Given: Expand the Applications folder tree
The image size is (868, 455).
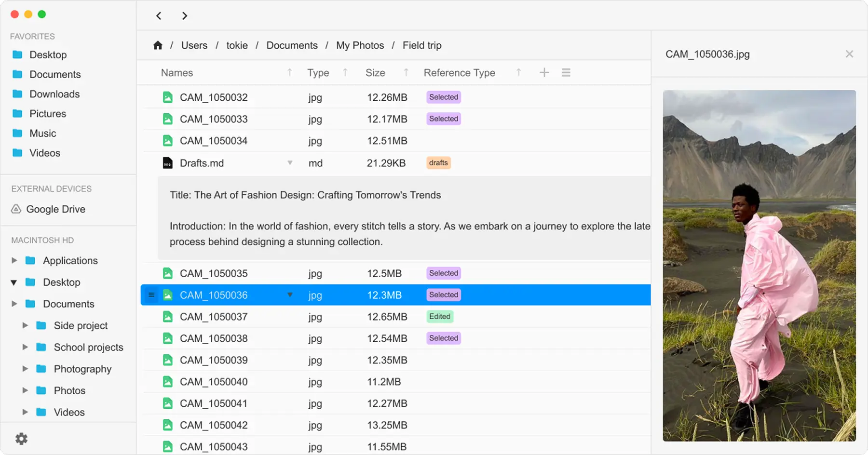Looking at the screenshot, I should (x=14, y=261).
